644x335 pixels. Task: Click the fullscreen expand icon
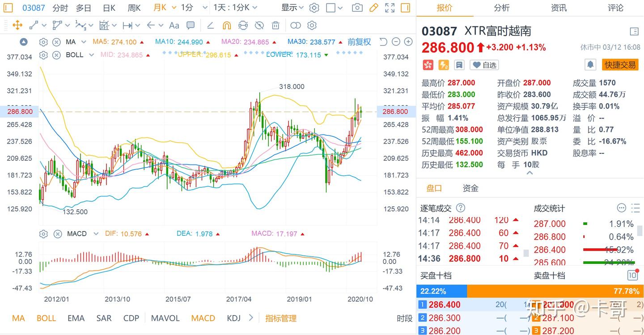pos(390,8)
